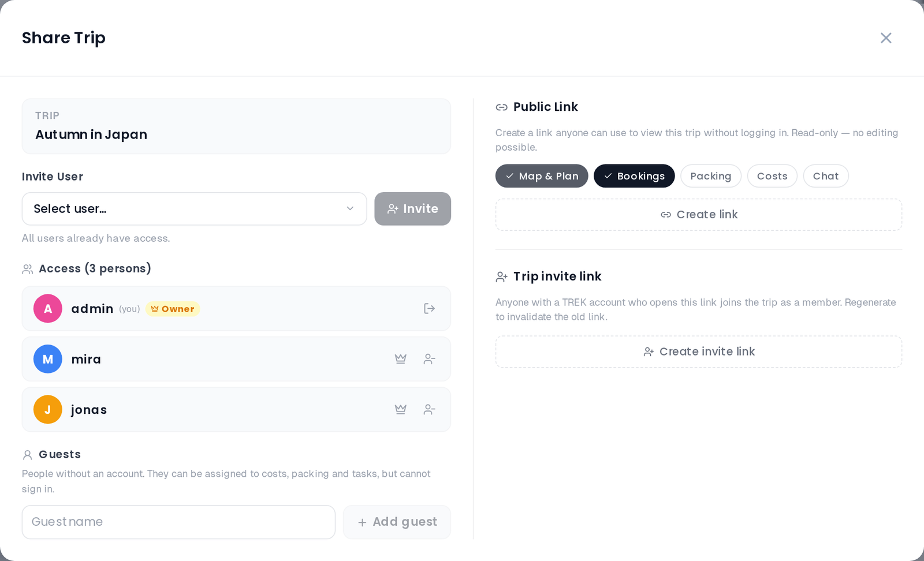
Task: Click the leave-trip icon next to admin
Action: (429, 309)
